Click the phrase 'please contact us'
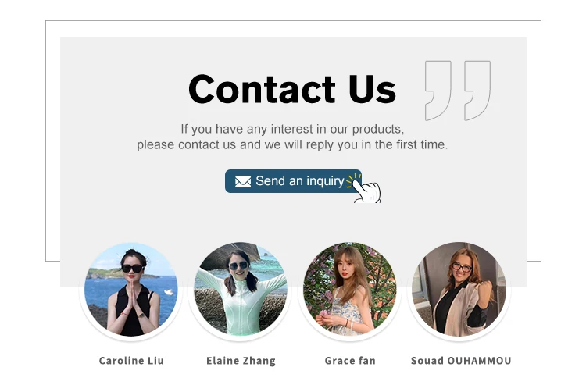This screenshot has height=392, width=586. click(186, 145)
